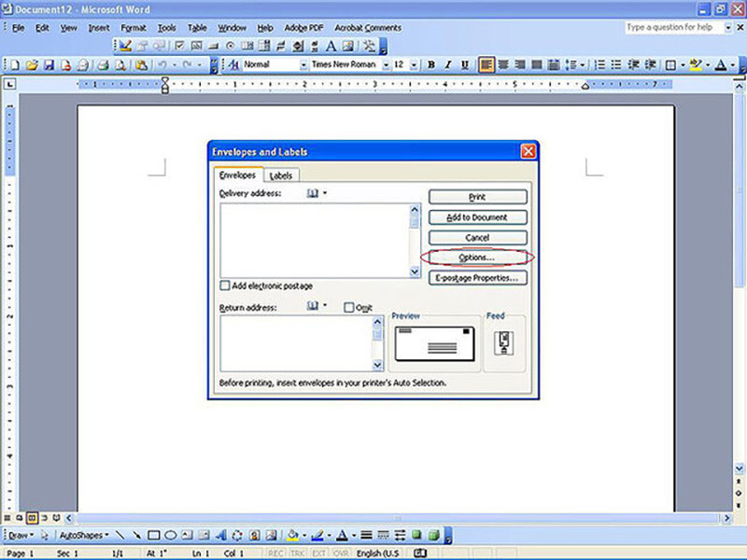Expand the Outside Border dropdown arrow
The height and width of the screenshot is (560, 747).
pyautogui.click(x=683, y=64)
